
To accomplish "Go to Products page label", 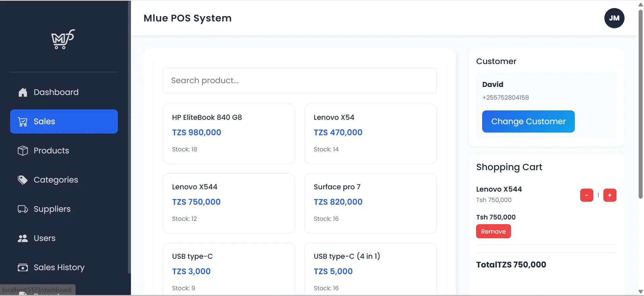I will [51, 151].
